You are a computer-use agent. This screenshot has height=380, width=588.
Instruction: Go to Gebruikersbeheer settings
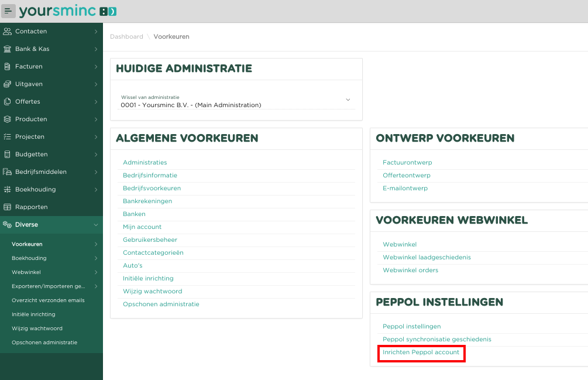150,239
